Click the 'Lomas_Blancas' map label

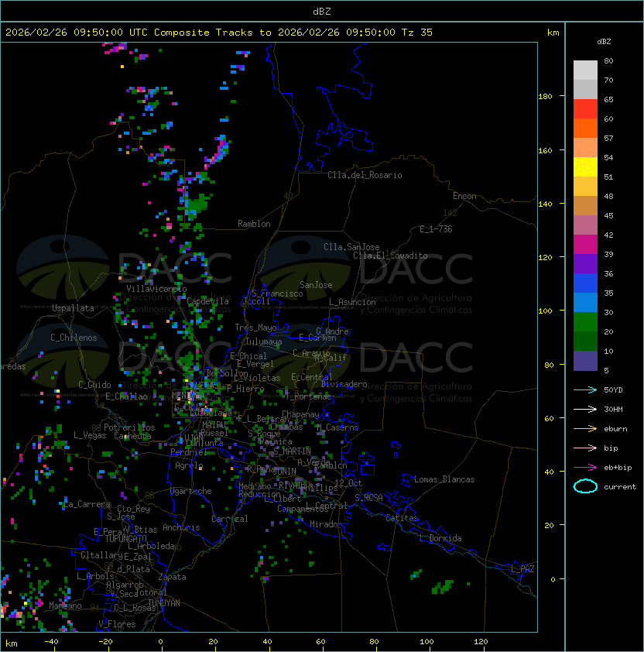444,479
